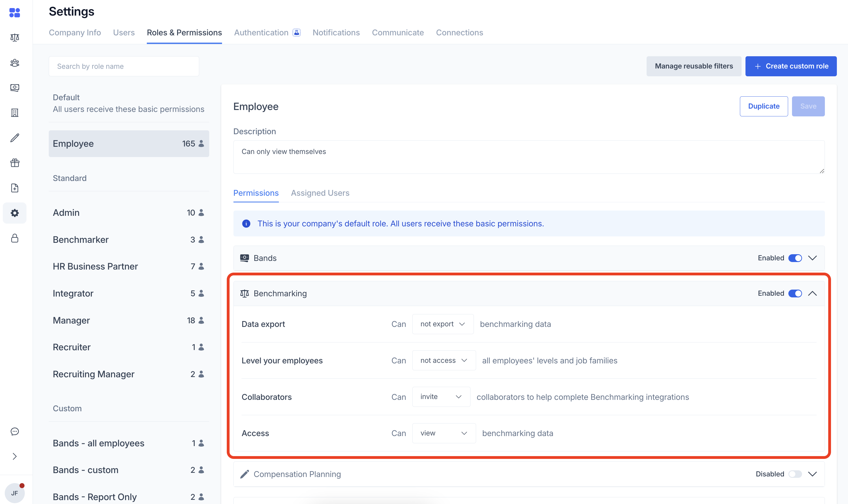Enable Compensation Planning with its toggle
The image size is (848, 504).
coord(795,474)
